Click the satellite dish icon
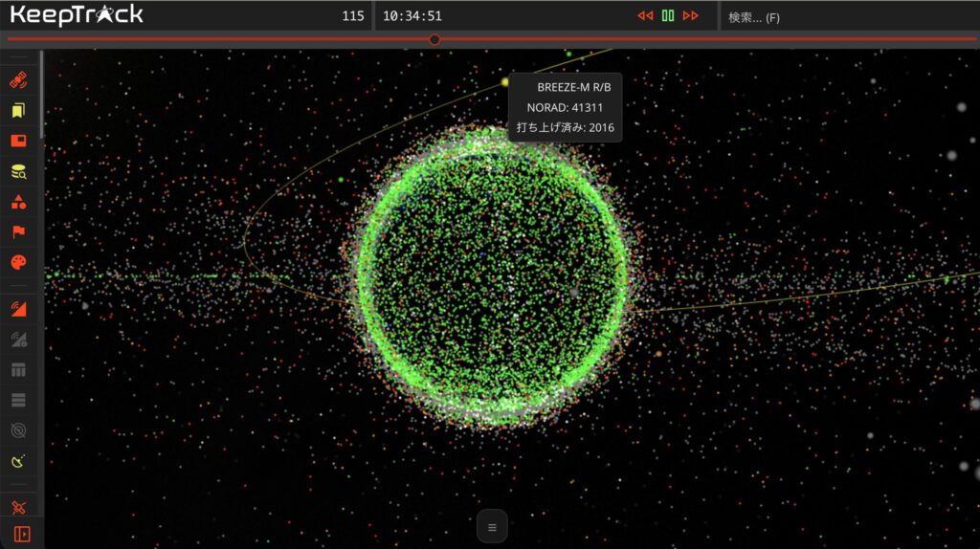Viewport: 980px width, 549px height. 18,460
